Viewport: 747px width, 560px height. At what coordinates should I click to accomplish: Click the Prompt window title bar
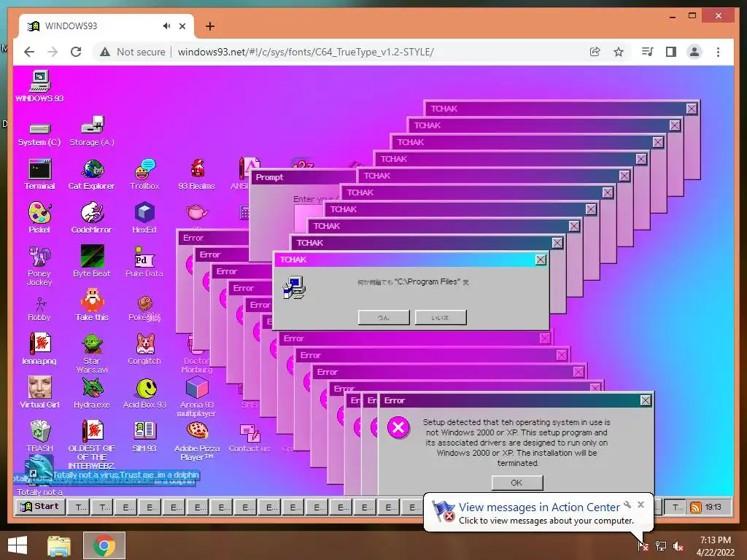[303, 177]
